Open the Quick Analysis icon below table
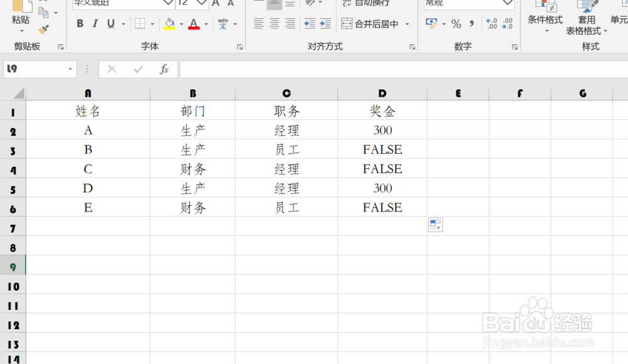Viewport: 628px width, 364px height. click(x=435, y=225)
